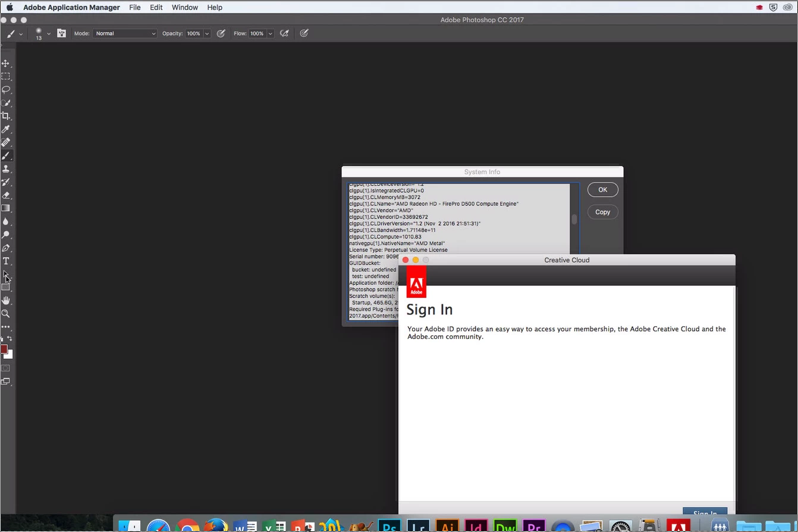Open the Photoshop Ps dock icon
The width and height of the screenshot is (798, 532).
390,526
